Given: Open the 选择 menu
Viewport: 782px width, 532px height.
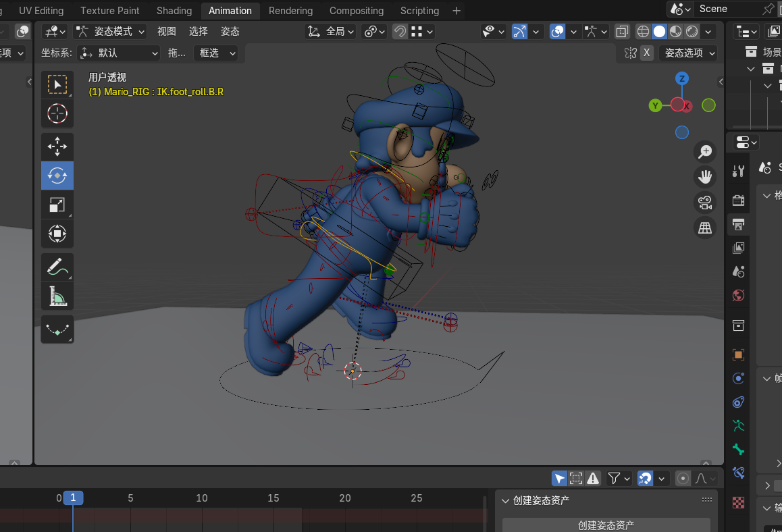Looking at the screenshot, I should (x=198, y=32).
